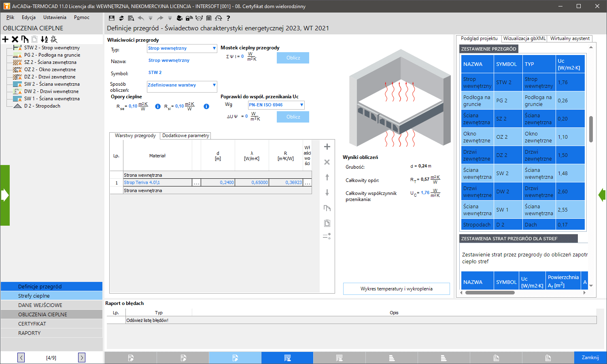This screenshot has height=364, width=607.
Task: Click Oblicz under Poprawki do współ. przenikania
Action: pyautogui.click(x=293, y=117)
